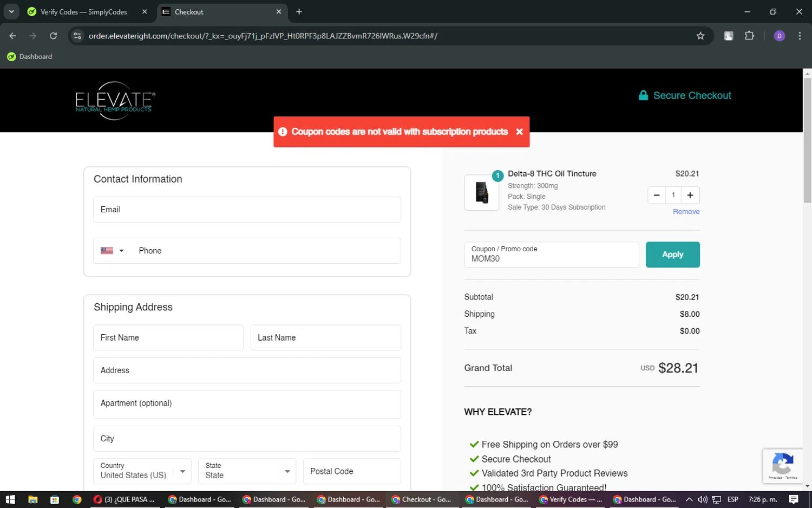Click the Elevate logo
812x508 pixels.
115,101
